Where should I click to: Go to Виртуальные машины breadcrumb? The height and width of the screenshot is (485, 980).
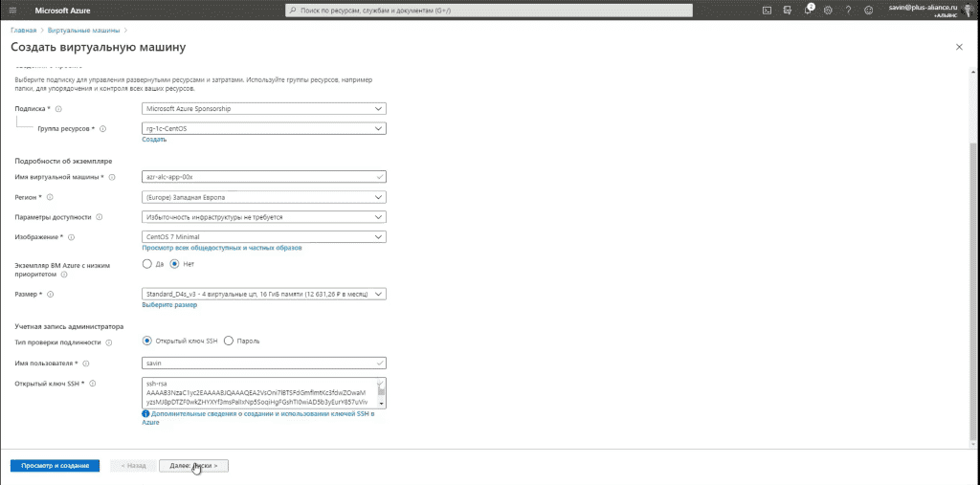click(x=84, y=30)
